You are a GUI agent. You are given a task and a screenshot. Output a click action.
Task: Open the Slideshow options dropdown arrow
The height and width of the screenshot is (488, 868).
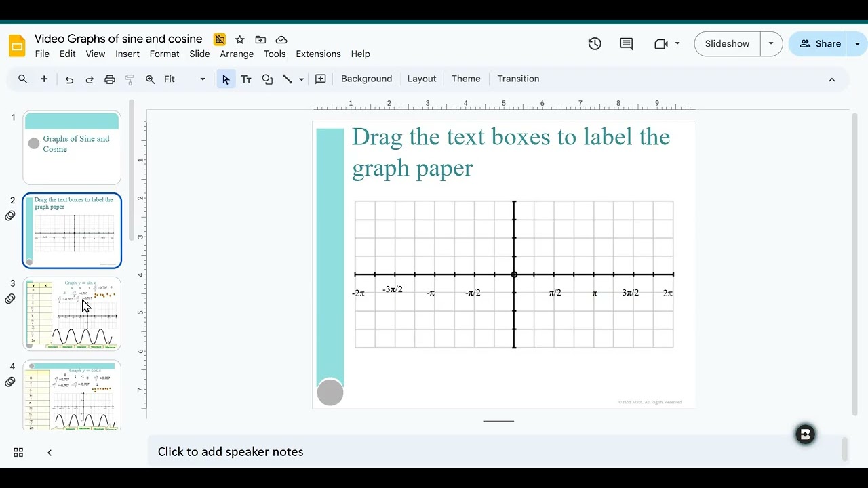coord(771,44)
